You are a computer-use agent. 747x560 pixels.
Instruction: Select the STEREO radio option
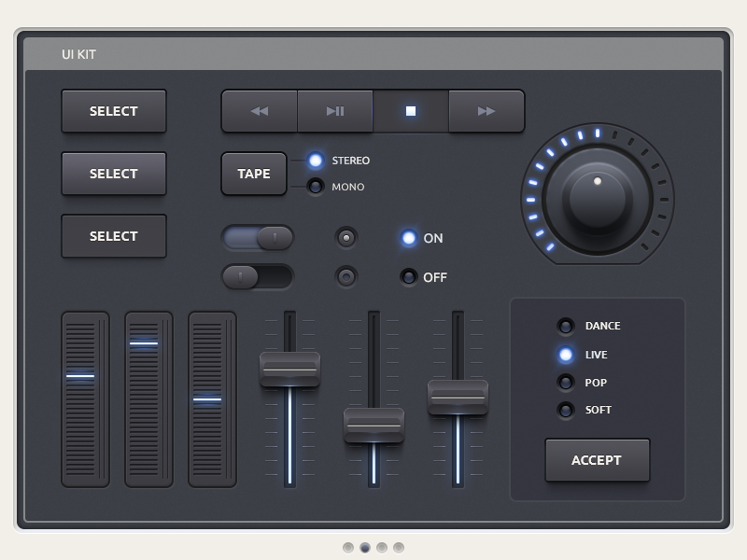click(x=315, y=161)
